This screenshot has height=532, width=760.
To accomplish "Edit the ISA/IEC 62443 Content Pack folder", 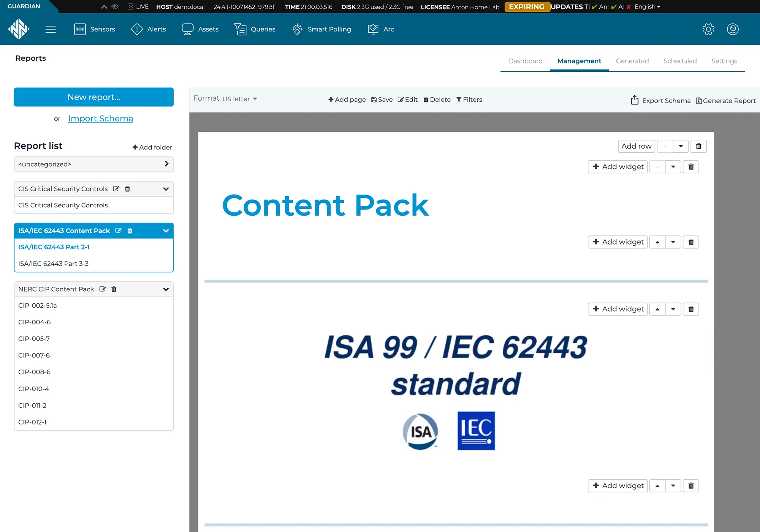I will coord(119,230).
